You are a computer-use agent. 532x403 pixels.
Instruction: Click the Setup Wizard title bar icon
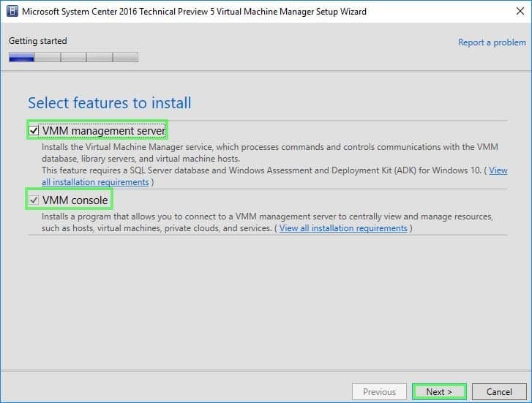coord(12,11)
